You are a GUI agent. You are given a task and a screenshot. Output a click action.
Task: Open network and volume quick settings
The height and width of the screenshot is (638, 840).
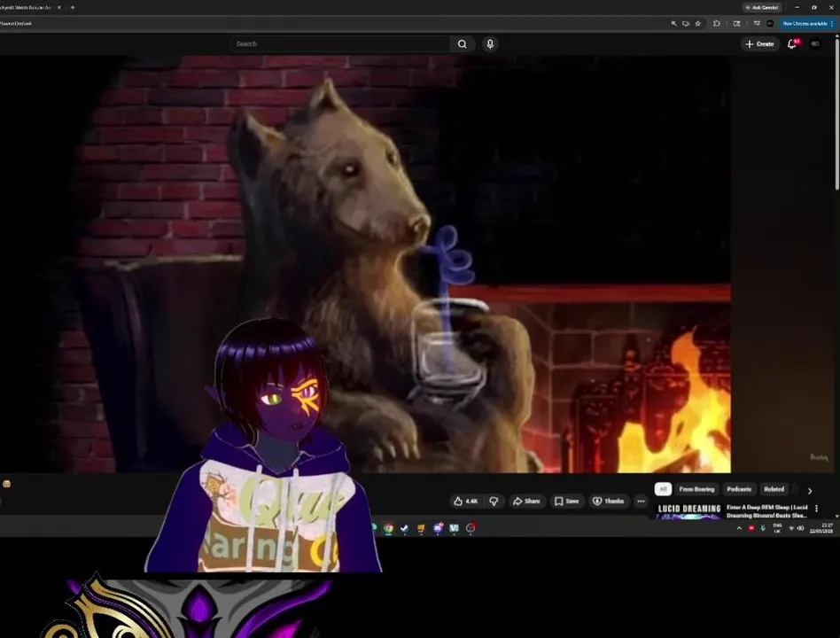[x=796, y=528]
